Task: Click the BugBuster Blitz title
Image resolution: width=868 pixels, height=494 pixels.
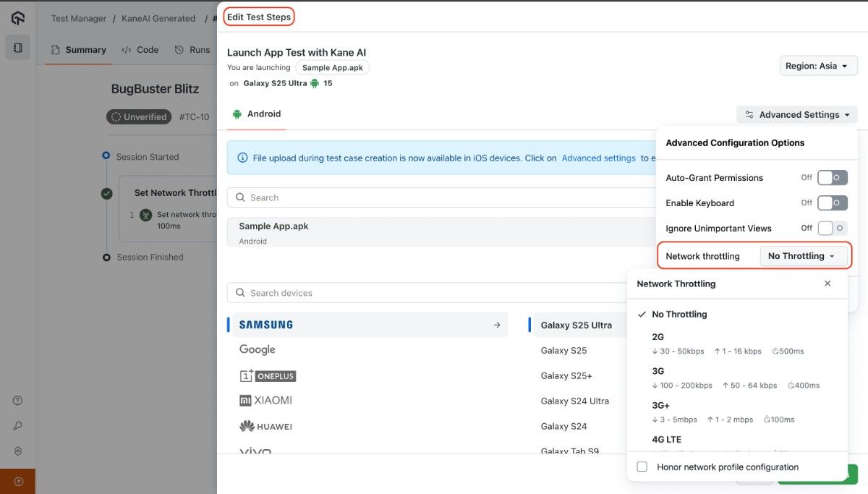Action: point(155,89)
